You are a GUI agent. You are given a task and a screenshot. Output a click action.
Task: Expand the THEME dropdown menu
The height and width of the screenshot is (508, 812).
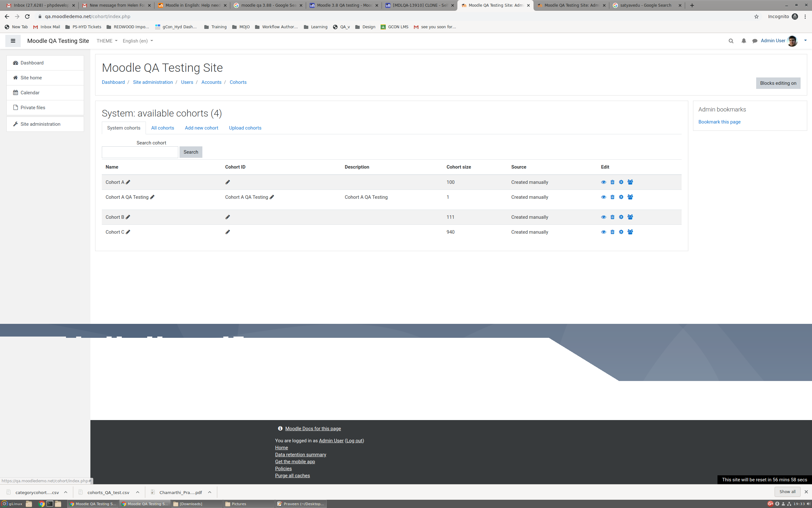tap(107, 41)
